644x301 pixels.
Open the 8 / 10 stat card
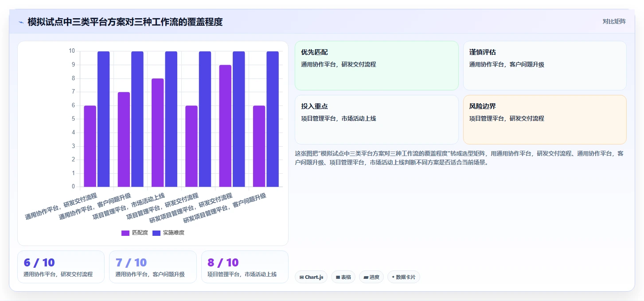pos(245,267)
